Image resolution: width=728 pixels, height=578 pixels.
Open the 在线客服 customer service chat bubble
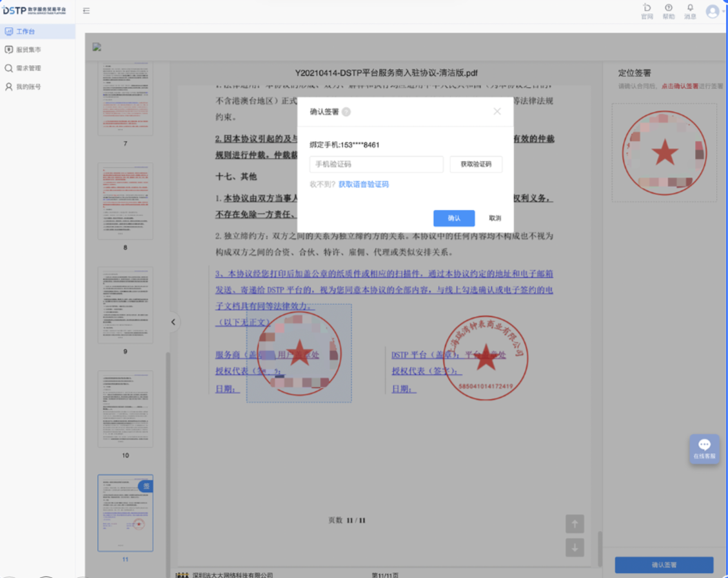point(704,447)
